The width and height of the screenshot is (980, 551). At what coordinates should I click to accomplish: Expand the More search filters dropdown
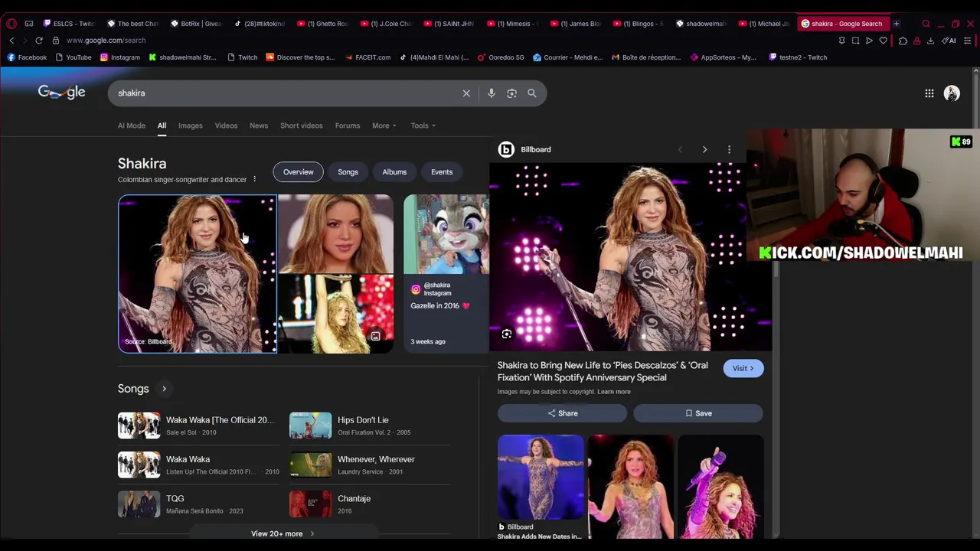[384, 126]
